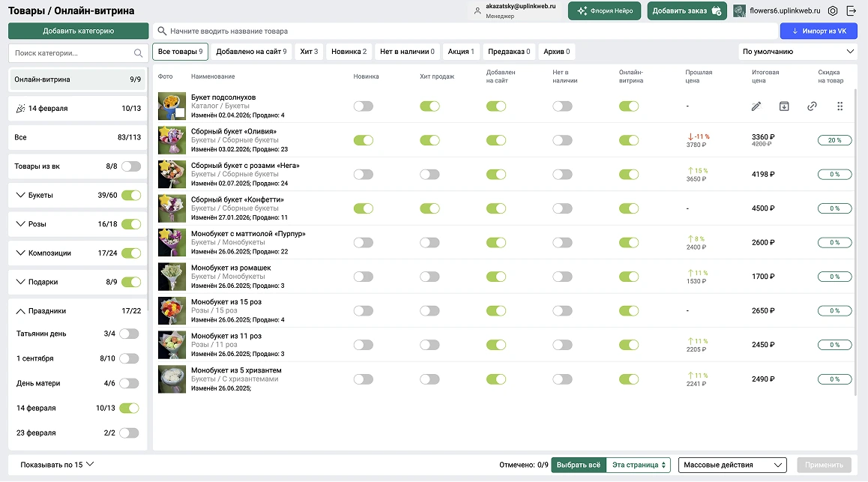This screenshot has width=868, height=482.
Task: Click archive icon in Букет подсолнухов row
Action: 784,106
